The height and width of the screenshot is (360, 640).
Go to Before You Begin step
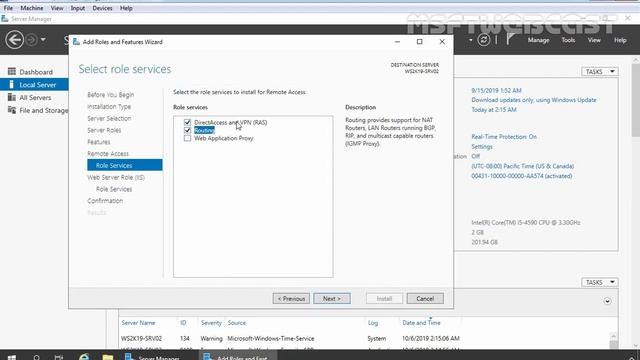[111, 95]
